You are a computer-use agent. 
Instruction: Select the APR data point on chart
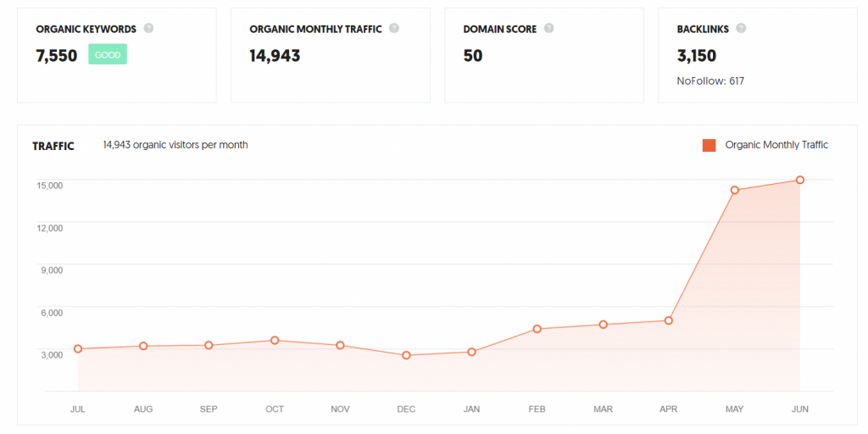[669, 320]
